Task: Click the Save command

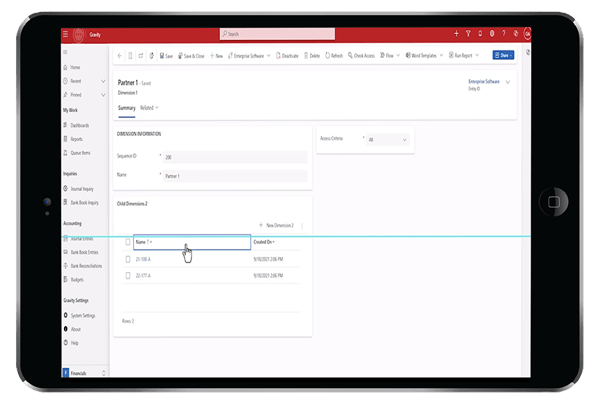Action: (166, 56)
